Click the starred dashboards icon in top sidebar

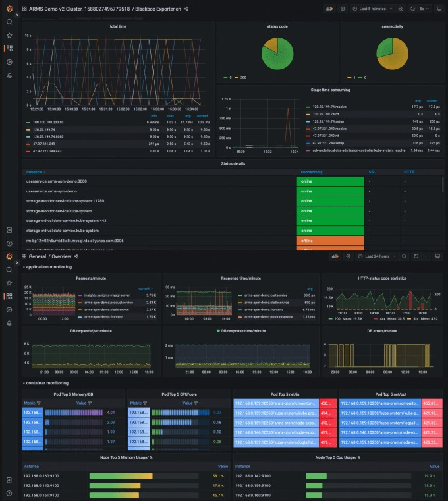click(9, 36)
